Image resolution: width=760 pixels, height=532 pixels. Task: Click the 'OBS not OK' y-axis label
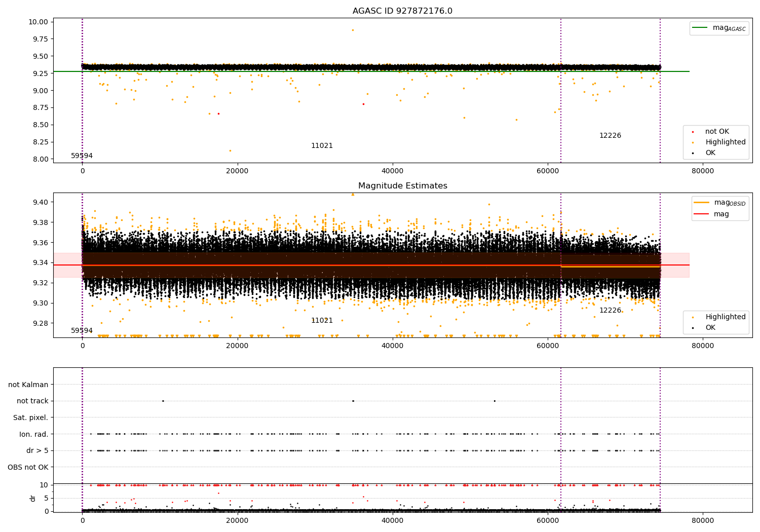[x=28, y=467]
